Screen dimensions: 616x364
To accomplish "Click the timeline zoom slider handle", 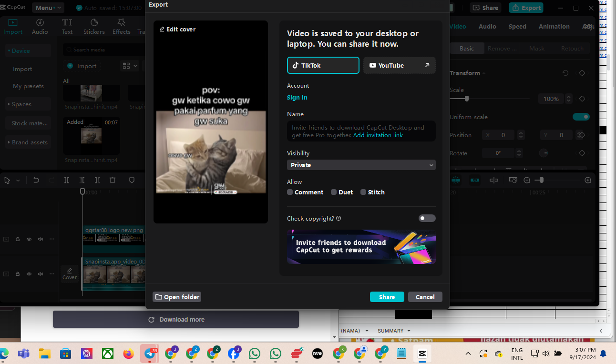I will tap(541, 180).
